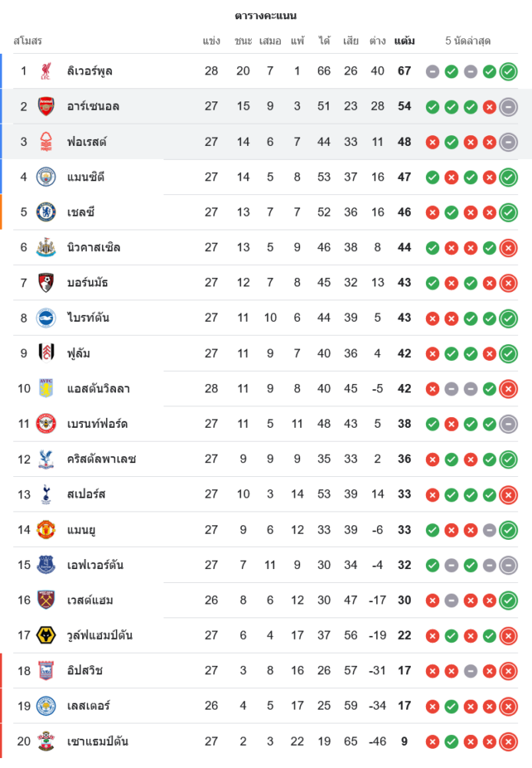Select the 5 นัดล่าสุด column header

coord(468,41)
